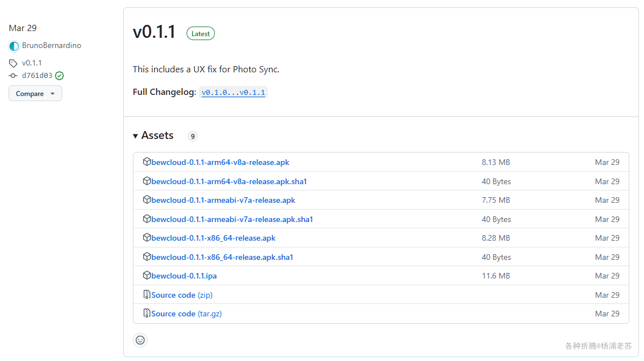Open commit d761d03

(x=37, y=76)
